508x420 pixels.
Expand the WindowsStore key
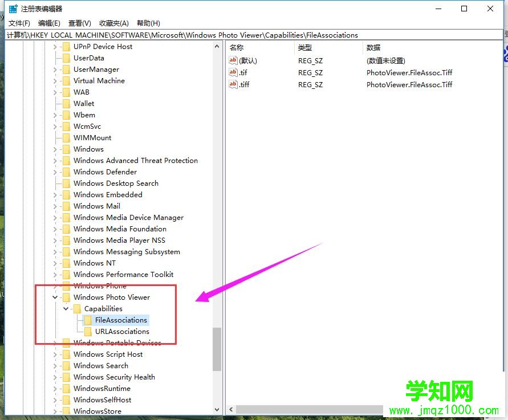pyautogui.click(x=55, y=411)
